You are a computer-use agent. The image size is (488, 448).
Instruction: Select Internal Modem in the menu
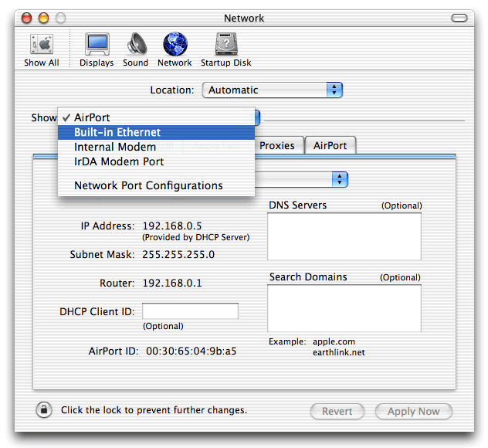115,147
